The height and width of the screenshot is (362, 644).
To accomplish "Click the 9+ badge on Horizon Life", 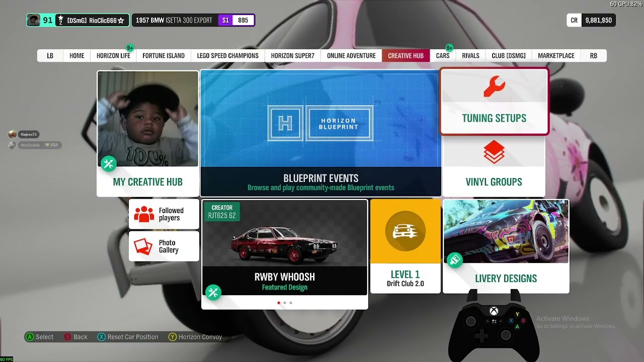I will coord(130,48).
